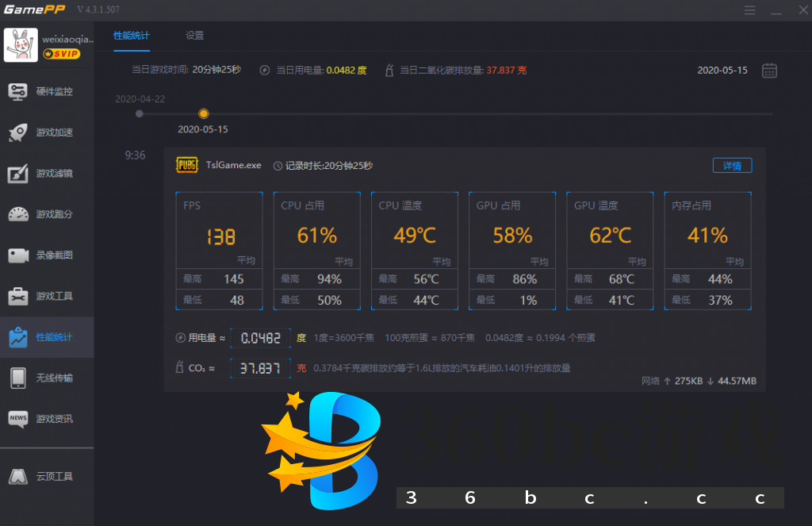Select the 性能统计 sidebar item
This screenshot has height=526, width=812.
(x=46, y=337)
